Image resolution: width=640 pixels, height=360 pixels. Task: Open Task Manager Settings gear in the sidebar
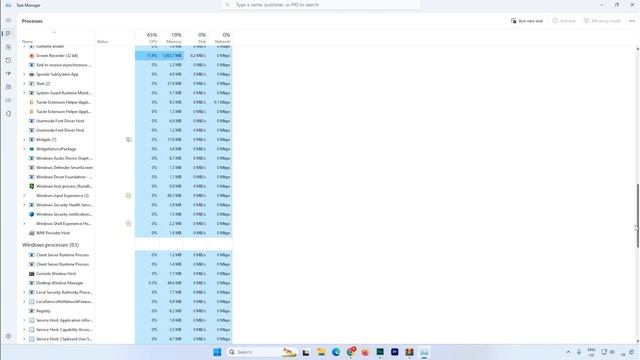[x=8, y=336]
